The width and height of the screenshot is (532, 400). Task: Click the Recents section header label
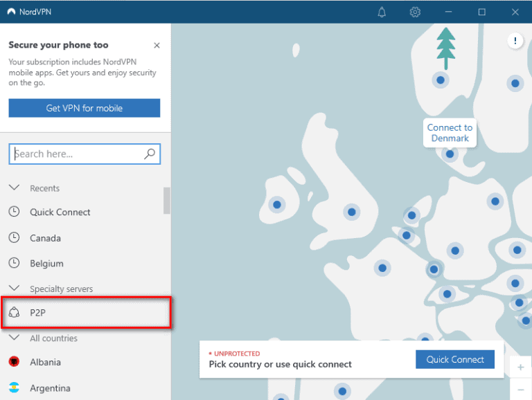[45, 188]
